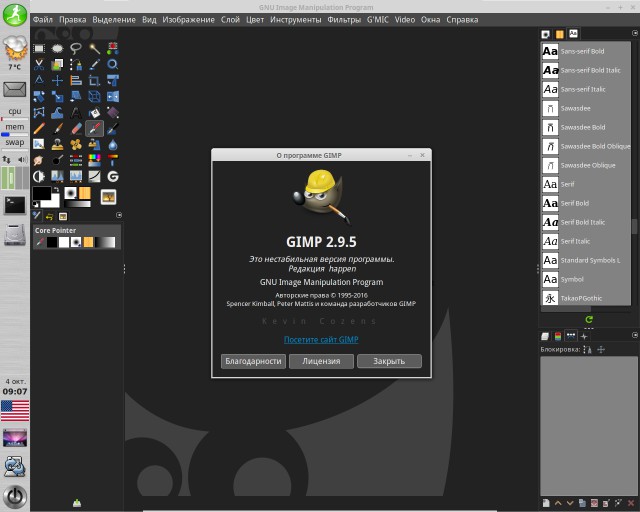The height and width of the screenshot is (512, 640).
Task: Click the Лицензия button
Action: coord(321,361)
